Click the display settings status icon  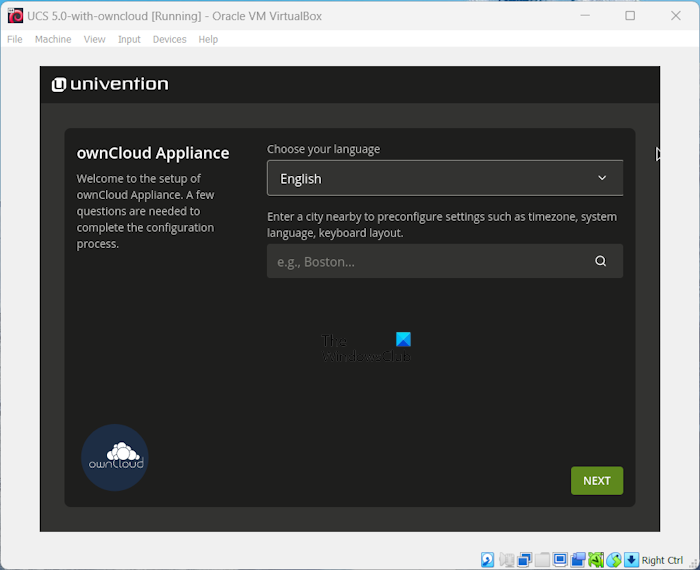point(560,559)
